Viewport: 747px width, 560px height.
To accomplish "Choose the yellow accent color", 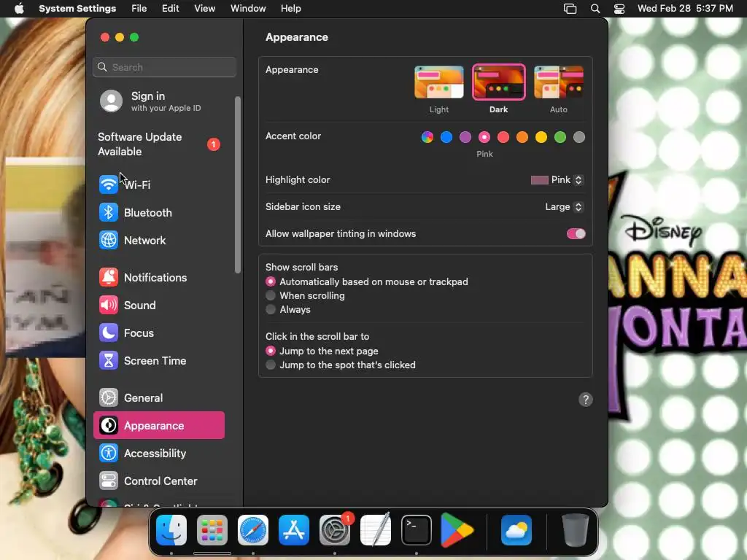I will tap(541, 137).
